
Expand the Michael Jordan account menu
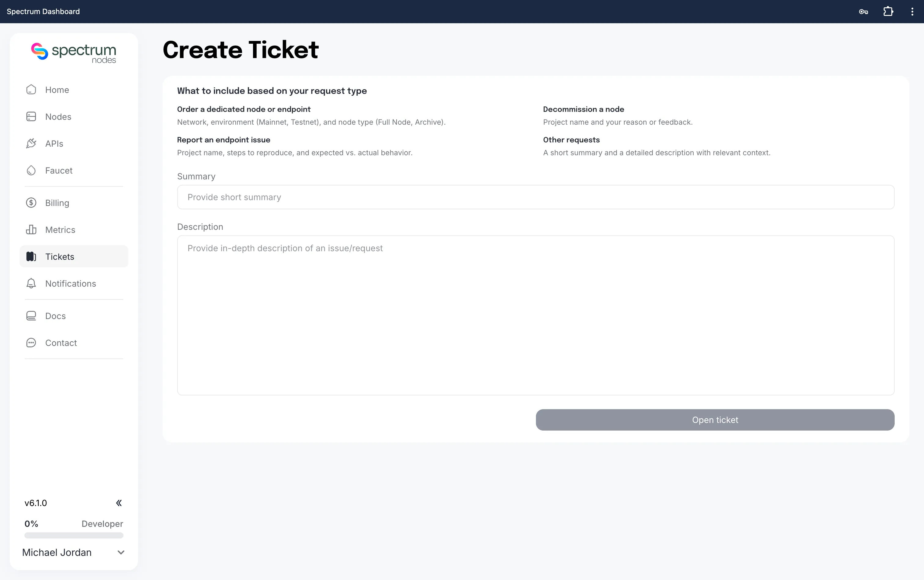[121, 552]
